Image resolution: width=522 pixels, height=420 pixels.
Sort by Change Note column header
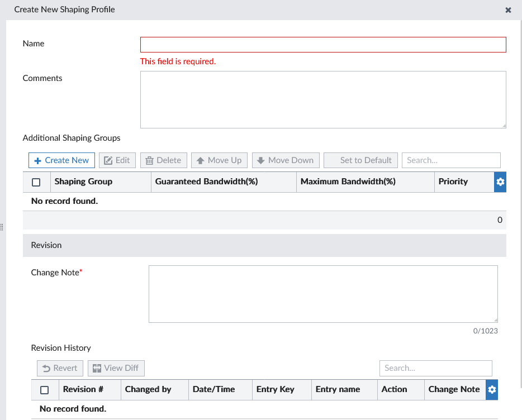coord(454,389)
